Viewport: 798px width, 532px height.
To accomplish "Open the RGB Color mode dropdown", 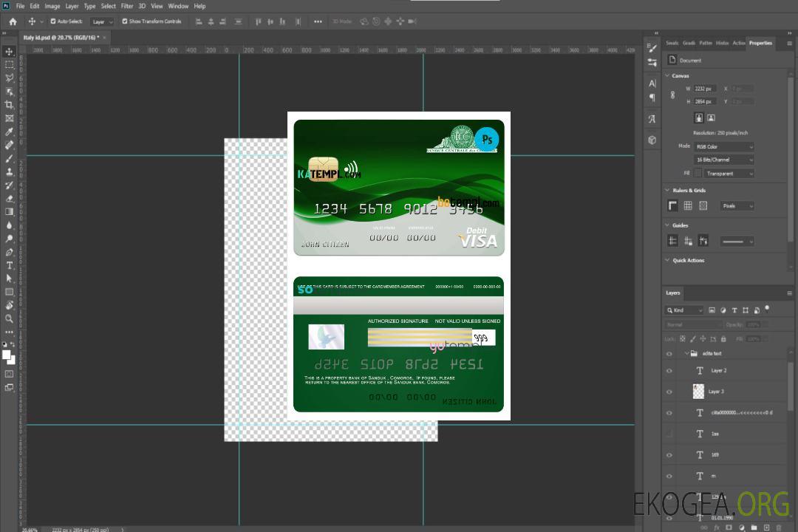I will pos(723,146).
